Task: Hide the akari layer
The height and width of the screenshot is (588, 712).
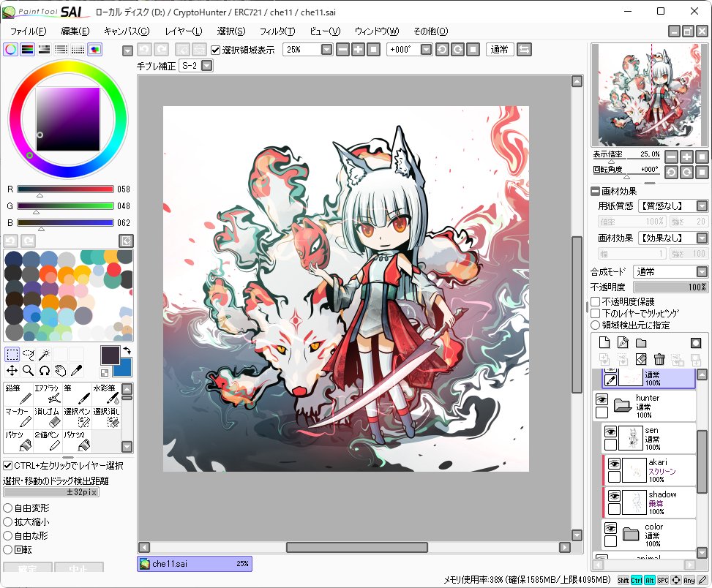Action: [x=615, y=464]
